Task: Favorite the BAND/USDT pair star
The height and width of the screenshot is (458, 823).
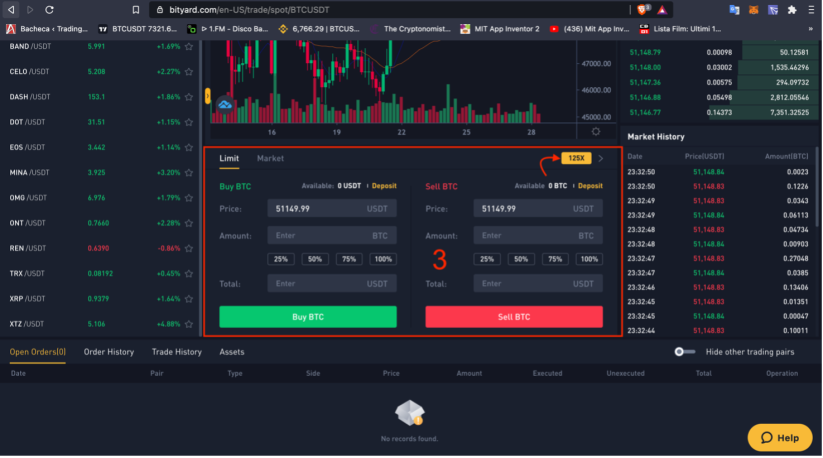Action: coord(189,47)
